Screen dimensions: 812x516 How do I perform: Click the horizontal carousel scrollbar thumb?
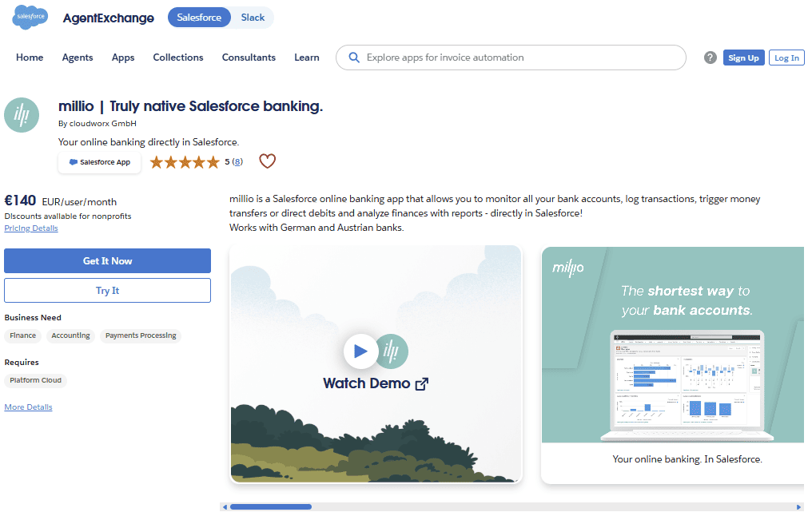pos(271,507)
